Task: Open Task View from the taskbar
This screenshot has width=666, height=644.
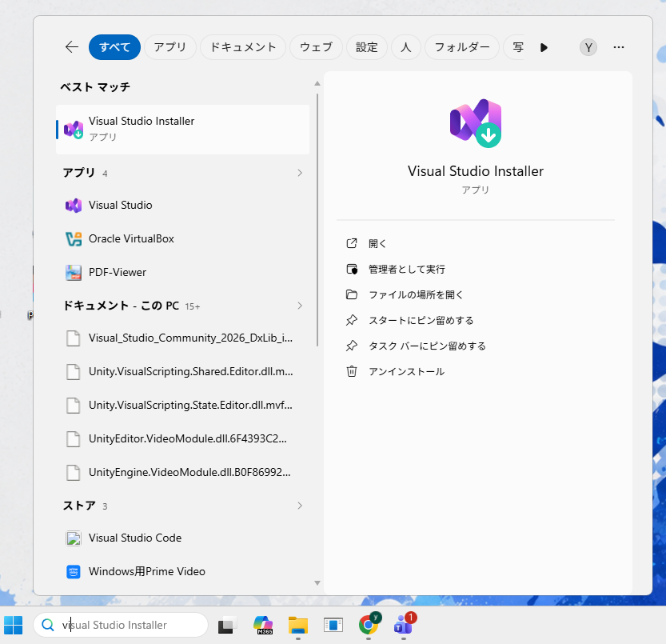Action: click(x=227, y=625)
